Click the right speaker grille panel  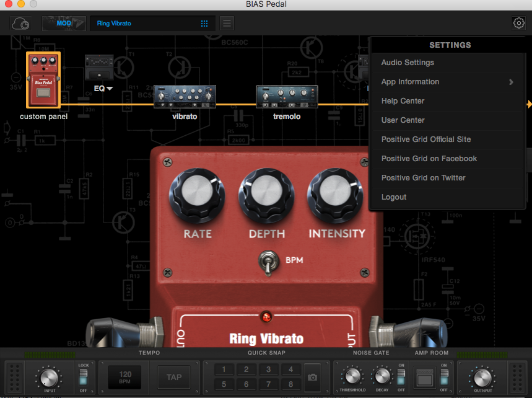point(517,377)
